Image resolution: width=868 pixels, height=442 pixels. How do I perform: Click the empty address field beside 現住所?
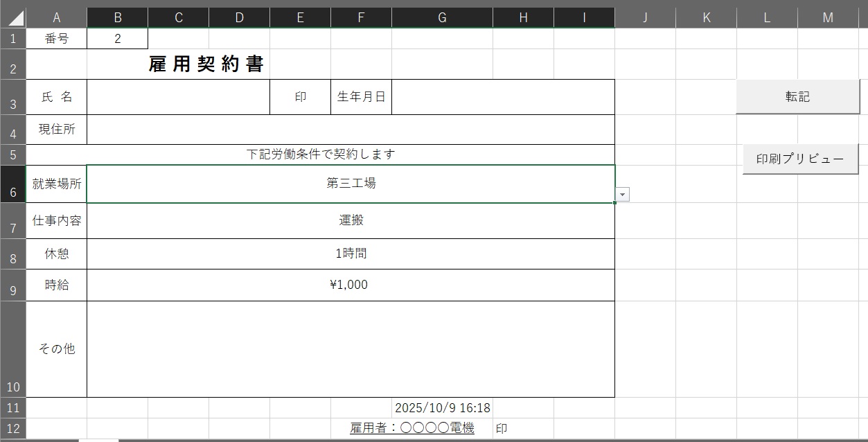coord(351,130)
